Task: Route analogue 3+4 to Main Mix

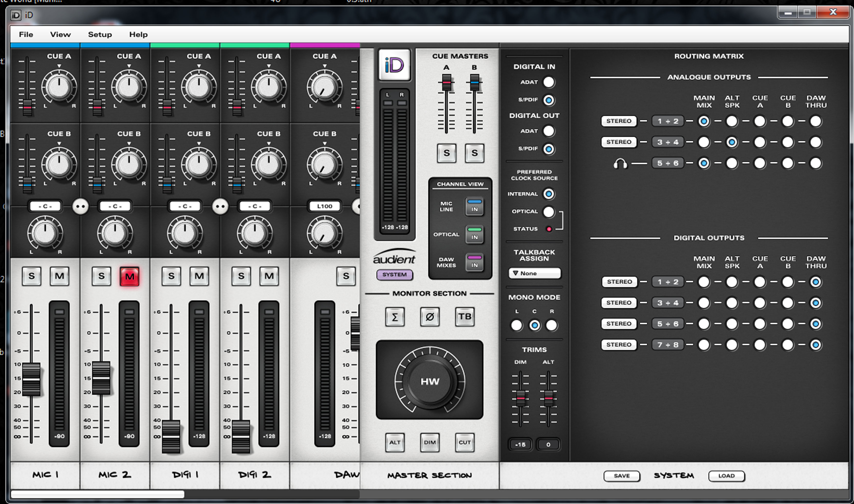Action: click(704, 142)
